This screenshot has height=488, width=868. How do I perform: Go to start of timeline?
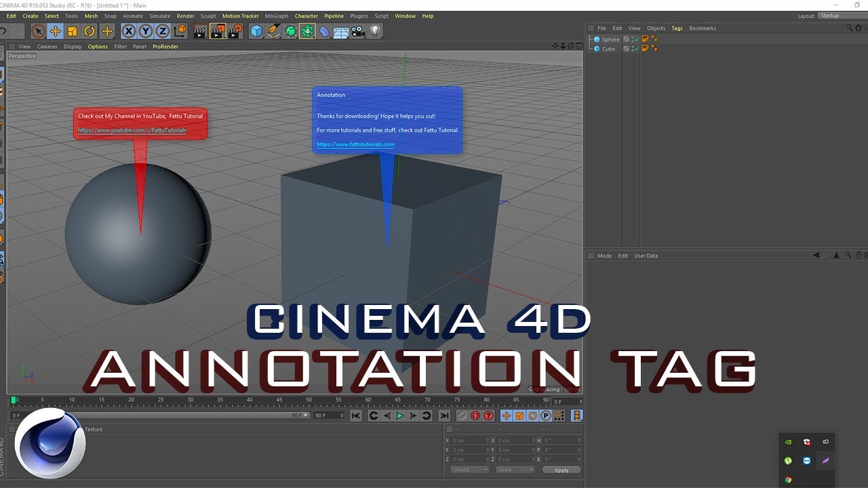tap(355, 415)
